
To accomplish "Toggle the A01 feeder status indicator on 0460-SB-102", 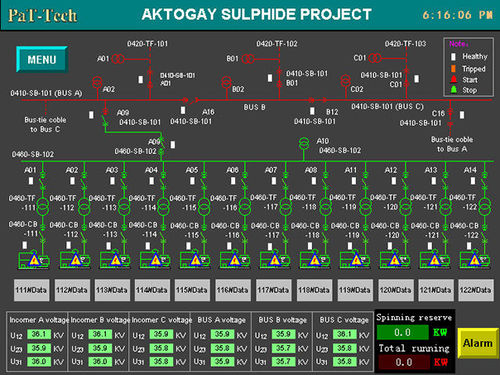I will 31,181.
